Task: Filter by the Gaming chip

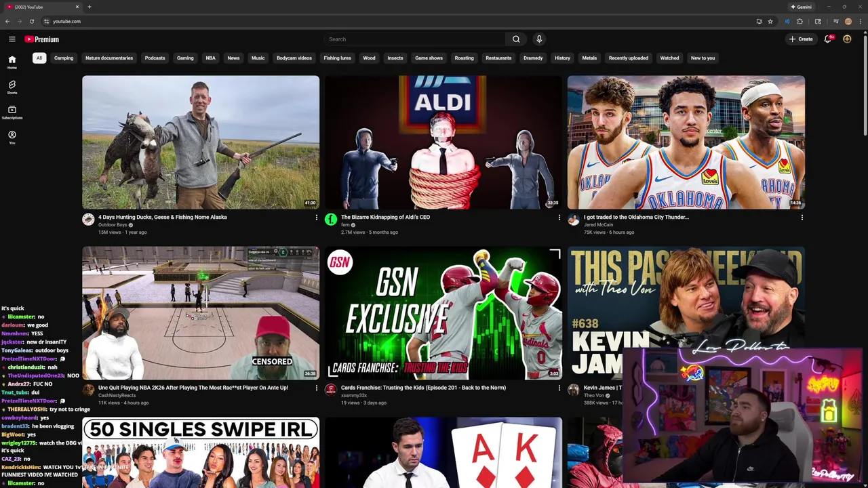Action: [185, 58]
